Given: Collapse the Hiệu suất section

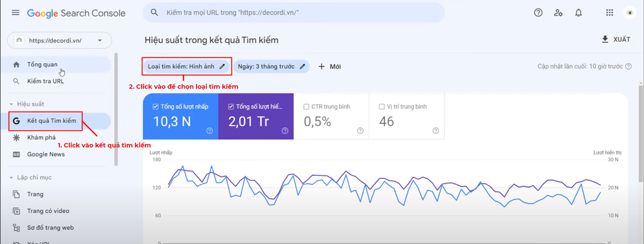Looking at the screenshot, I should coord(12,104).
